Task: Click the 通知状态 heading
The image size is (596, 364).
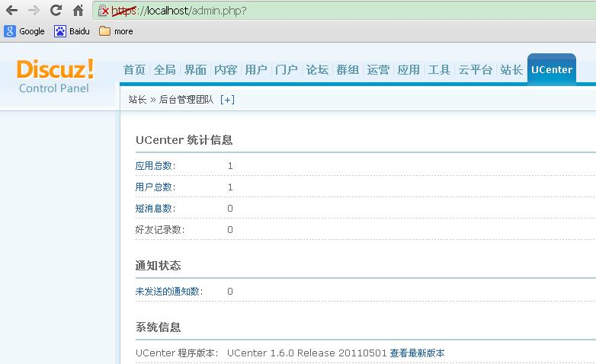Action: [x=158, y=265]
